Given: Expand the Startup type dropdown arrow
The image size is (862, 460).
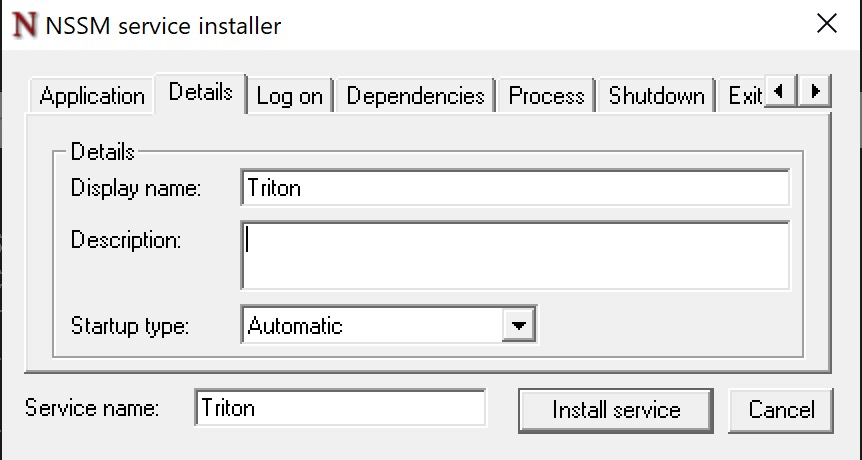Looking at the screenshot, I should click(x=517, y=326).
